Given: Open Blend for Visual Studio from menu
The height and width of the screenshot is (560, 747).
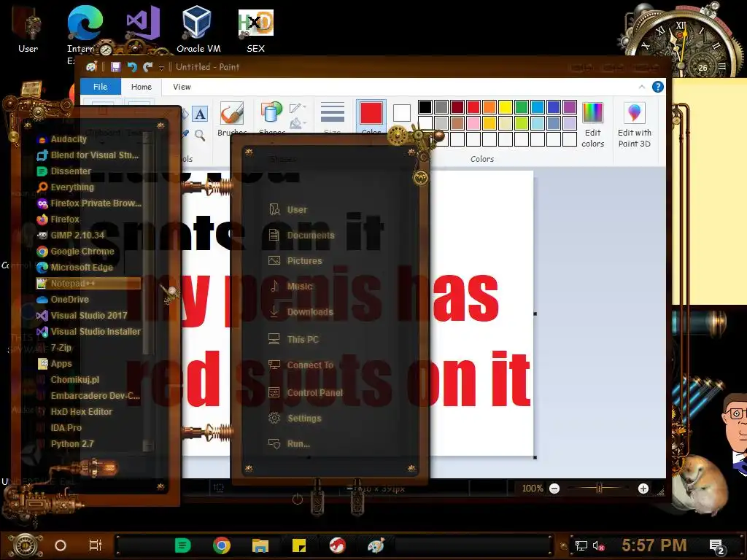Looking at the screenshot, I should point(88,155).
